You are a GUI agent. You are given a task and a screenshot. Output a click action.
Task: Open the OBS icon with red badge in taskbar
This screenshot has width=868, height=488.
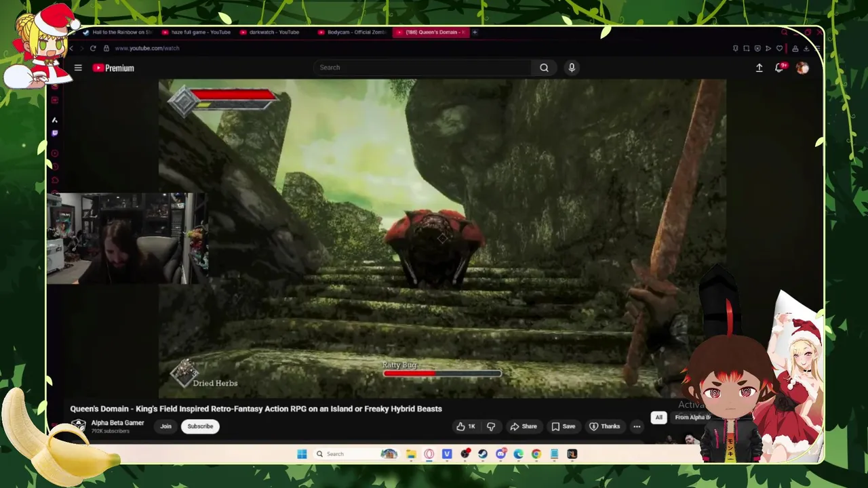click(465, 454)
